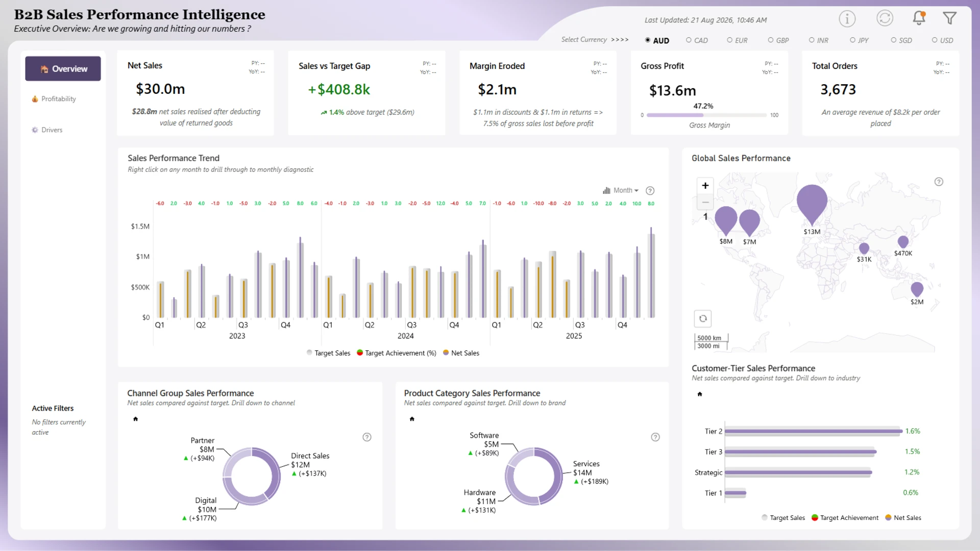Select Software category donut label
980x551 pixels.
point(484,444)
